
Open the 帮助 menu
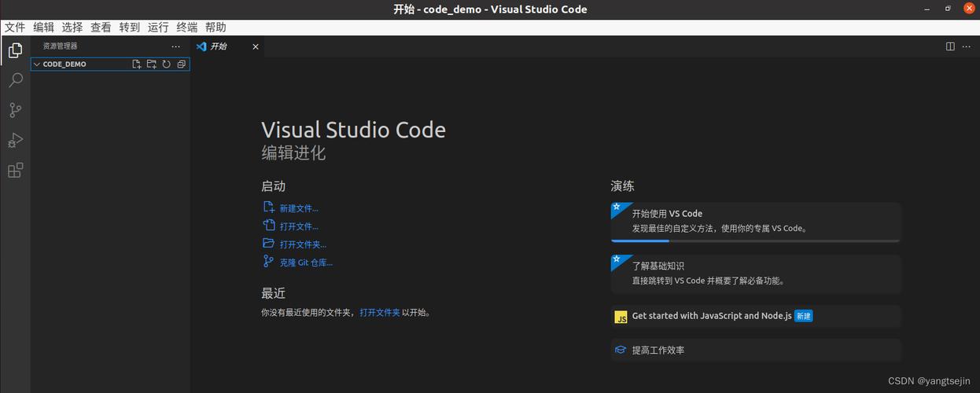coord(216,27)
